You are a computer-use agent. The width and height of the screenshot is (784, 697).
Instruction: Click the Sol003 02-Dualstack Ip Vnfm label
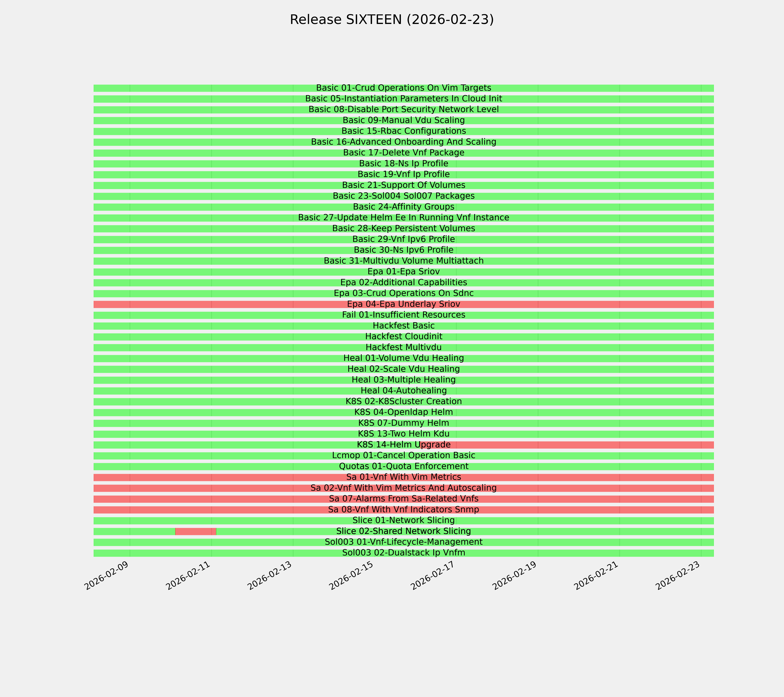pyautogui.click(x=403, y=553)
